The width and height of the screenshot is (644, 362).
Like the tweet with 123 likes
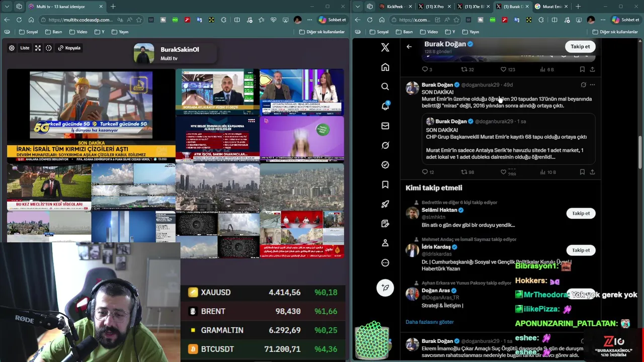click(508, 69)
